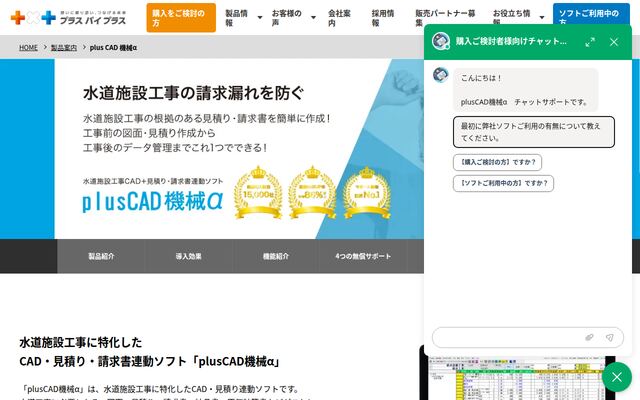Choose 【ソフトご利用中の方】ですか? chat option

tap(503, 183)
